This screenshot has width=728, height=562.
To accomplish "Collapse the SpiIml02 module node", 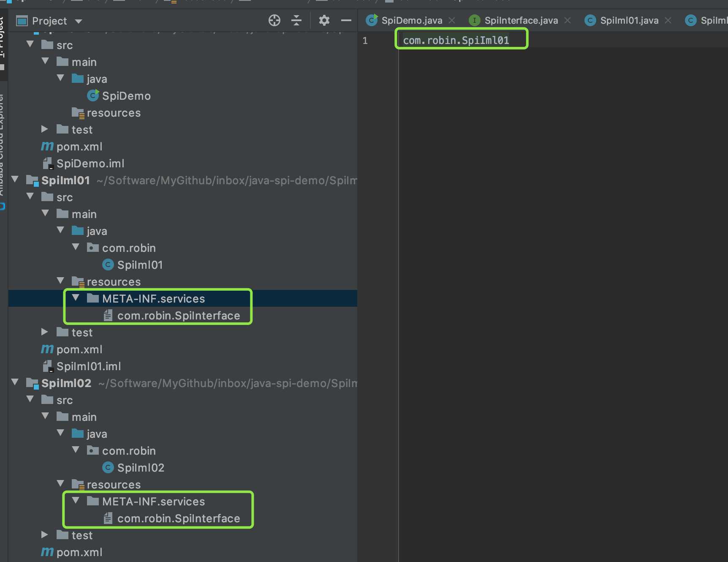I will [15, 382].
